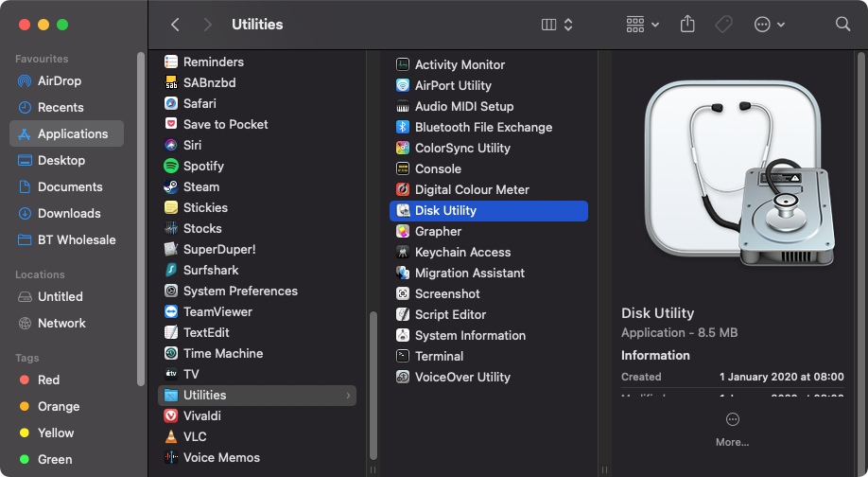Select Save to Pocket app
Image resolution: width=868 pixels, height=477 pixels.
[x=257, y=124]
